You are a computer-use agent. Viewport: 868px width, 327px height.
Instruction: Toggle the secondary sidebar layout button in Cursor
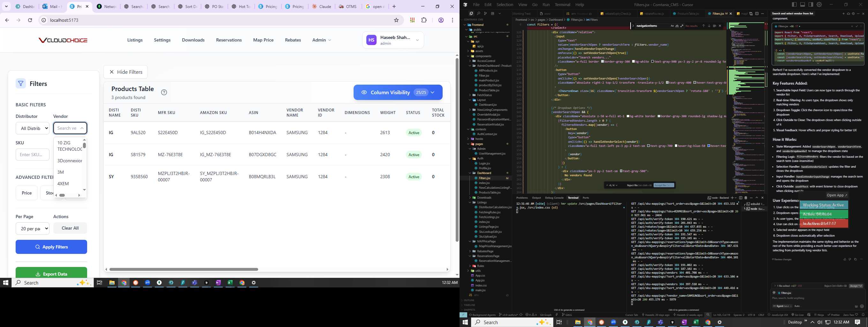point(811,4)
